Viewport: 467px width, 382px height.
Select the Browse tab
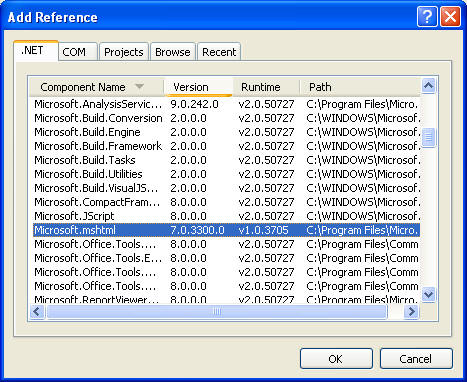tap(173, 52)
